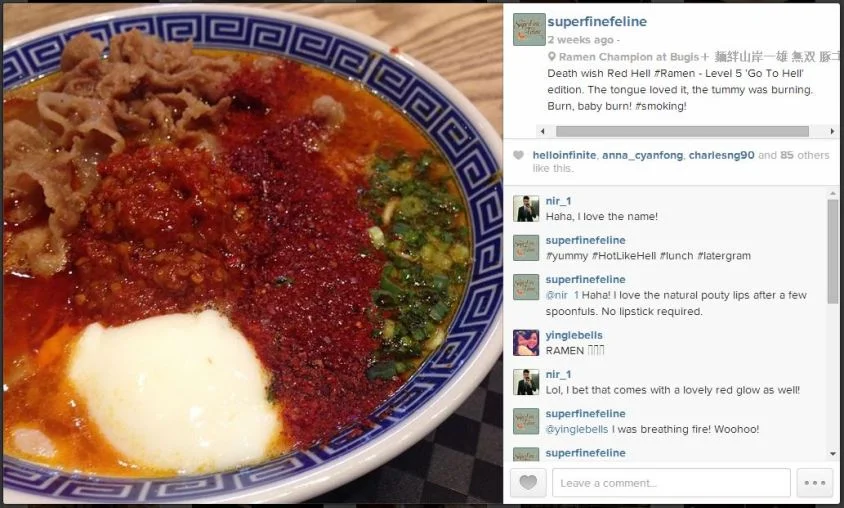
Task: Click the #smoking! hashtag in the caption
Action: 660,106
